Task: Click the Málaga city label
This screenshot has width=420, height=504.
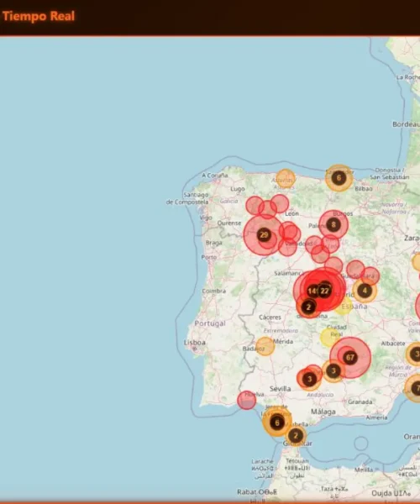Action: (323, 412)
